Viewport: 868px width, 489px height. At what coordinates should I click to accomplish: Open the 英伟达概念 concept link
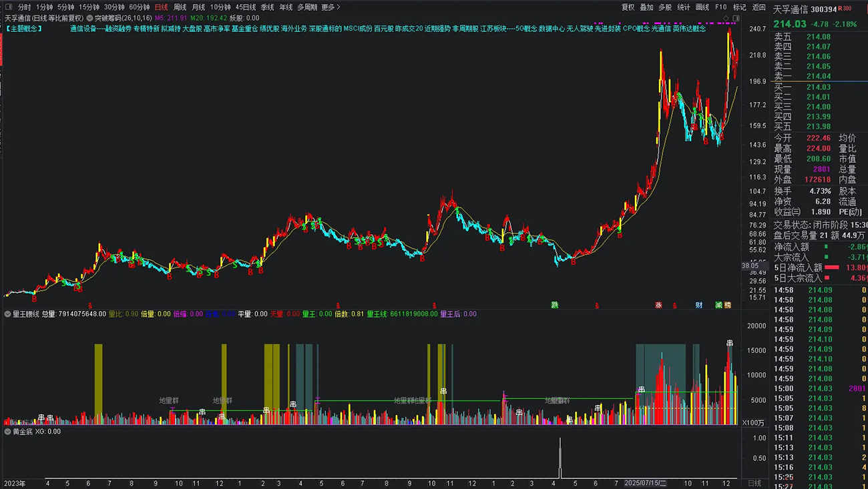689,29
